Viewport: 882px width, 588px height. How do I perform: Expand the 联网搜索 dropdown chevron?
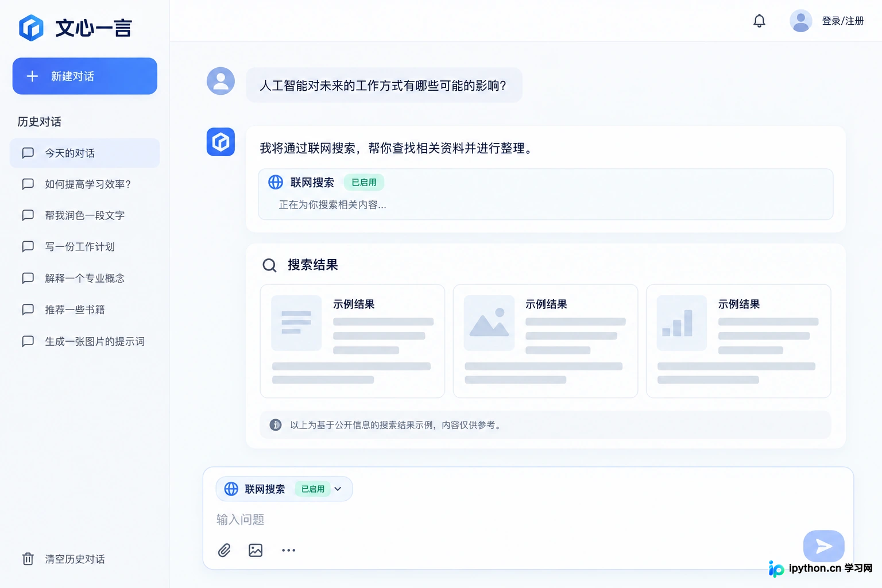pos(338,489)
